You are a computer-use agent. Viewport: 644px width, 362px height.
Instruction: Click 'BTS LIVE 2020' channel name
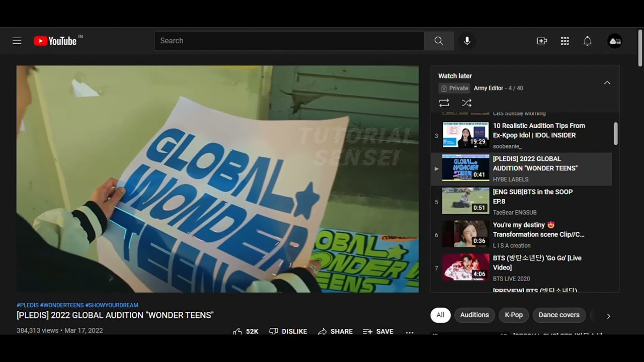click(x=511, y=279)
